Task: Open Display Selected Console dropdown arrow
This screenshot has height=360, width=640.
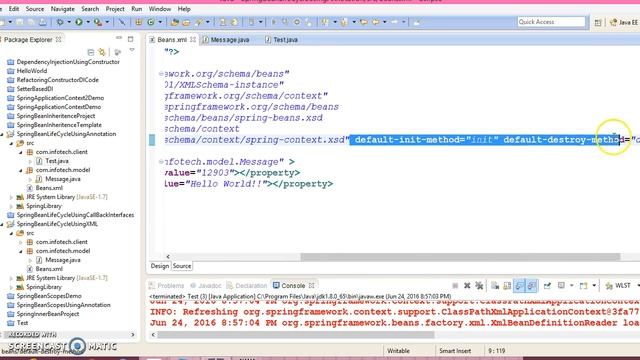Action: (x=571, y=286)
